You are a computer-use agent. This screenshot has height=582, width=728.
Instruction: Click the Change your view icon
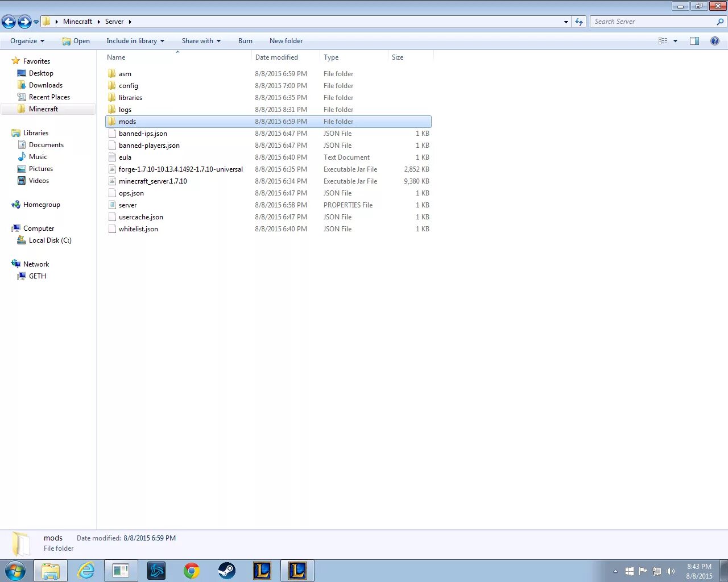(663, 41)
